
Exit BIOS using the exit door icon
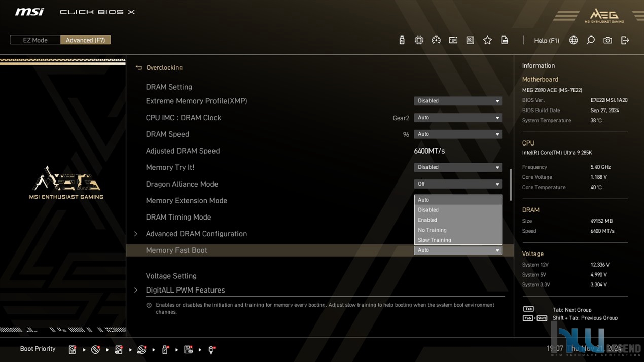625,40
